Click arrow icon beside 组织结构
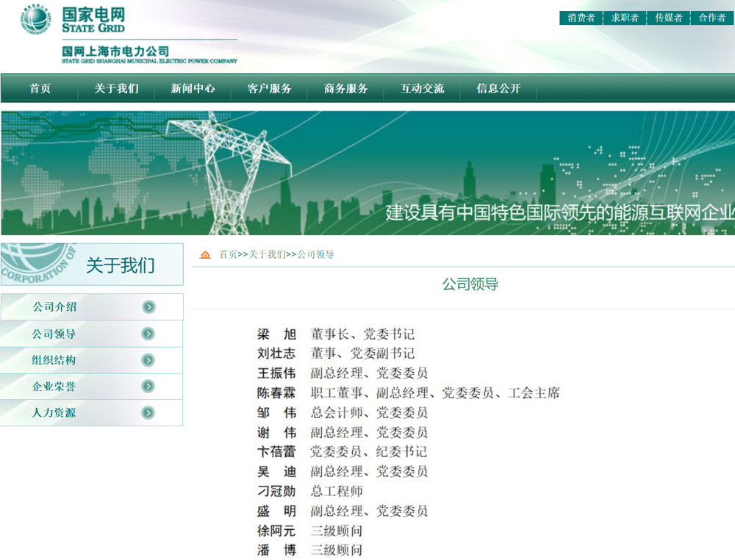The width and height of the screenshot is (735, 560). (x=148, y=360)
